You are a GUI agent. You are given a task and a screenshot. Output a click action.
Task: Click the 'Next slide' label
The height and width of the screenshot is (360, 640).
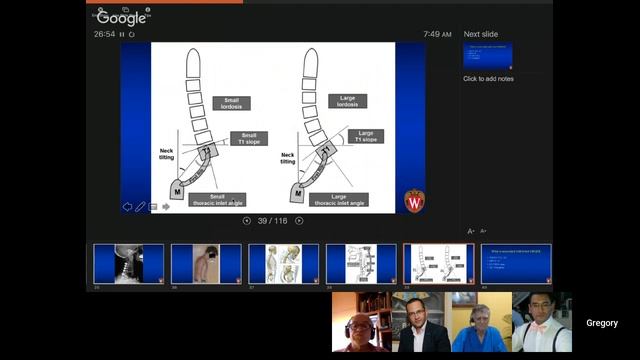tap(480, 34)
